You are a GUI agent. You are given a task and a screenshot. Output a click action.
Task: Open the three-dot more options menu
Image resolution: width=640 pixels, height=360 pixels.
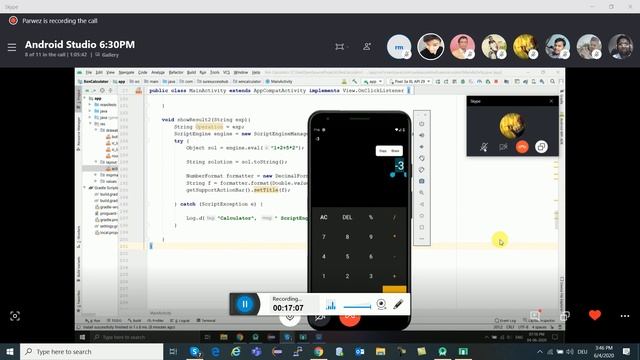[625, 316]
